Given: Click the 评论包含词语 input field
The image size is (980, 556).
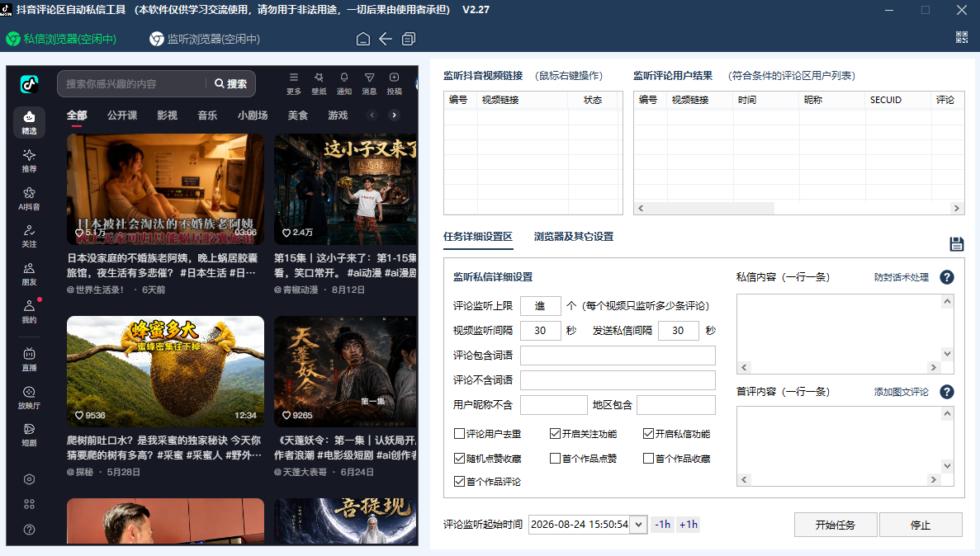Looking at the screenshot, I should point(618,356).
